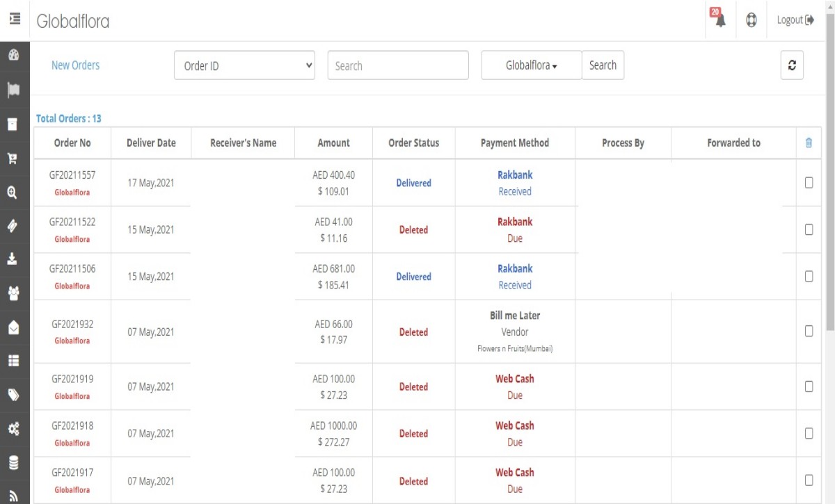The width and height of the screenshot is (835, 504).
Task: Open the gears settings sidebar icon
Action: 13,429
